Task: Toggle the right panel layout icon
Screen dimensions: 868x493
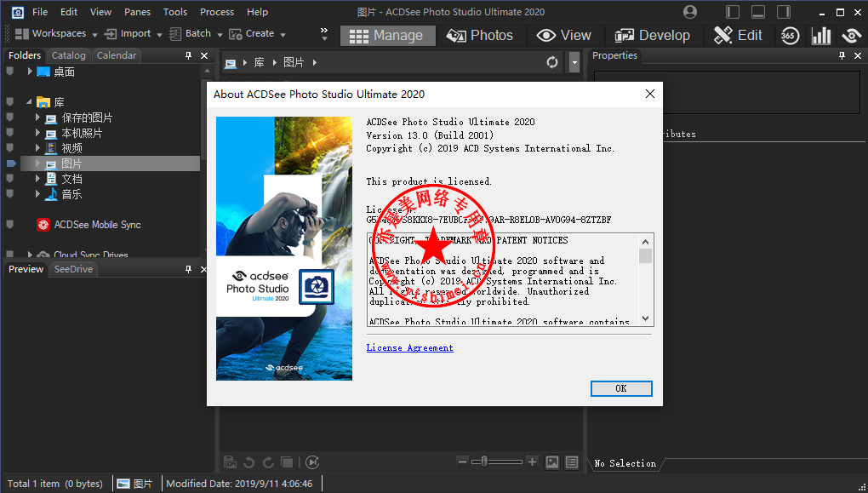Action: pyautogui.click(x=784, y=12)
